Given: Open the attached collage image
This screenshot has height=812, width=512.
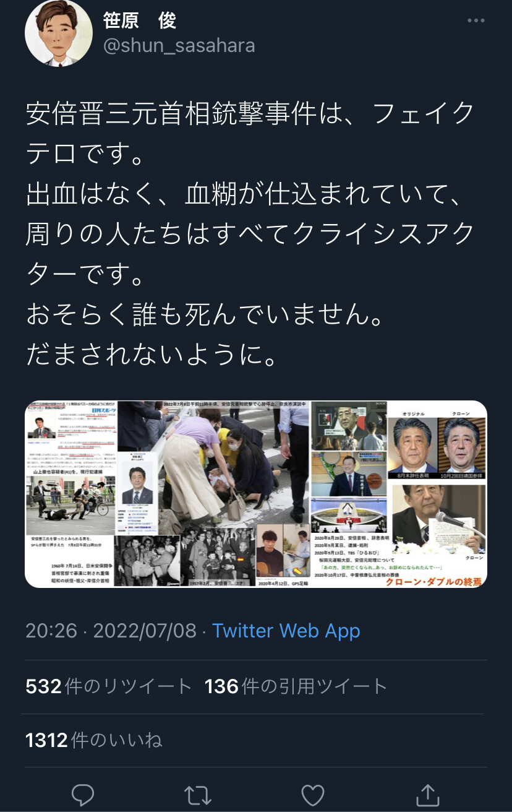Looking at the screenshot, I should [256, 494].
